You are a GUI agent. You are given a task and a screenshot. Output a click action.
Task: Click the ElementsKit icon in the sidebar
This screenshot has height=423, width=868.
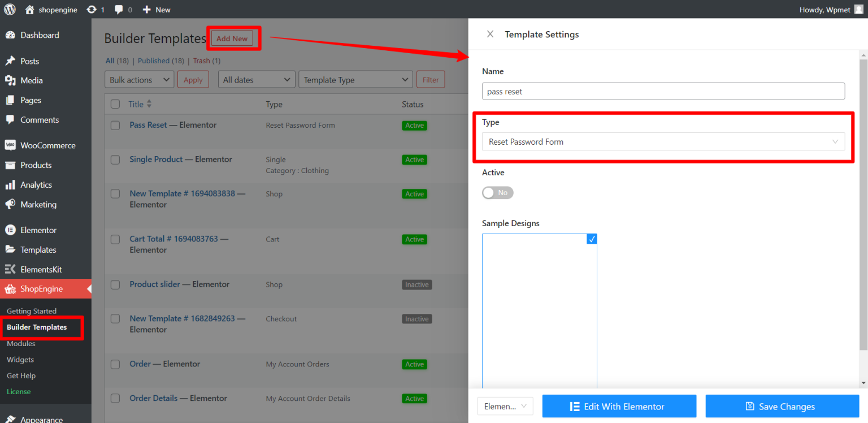(10, 269)
